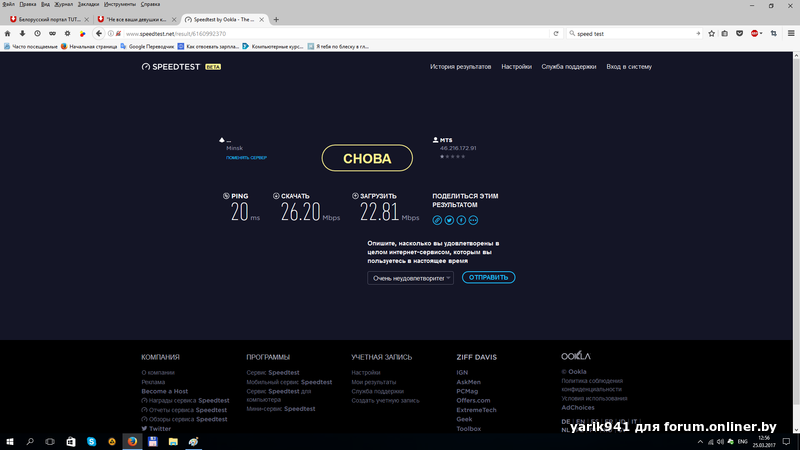Image resolution: width=800 pixels, height=450 pixels.
Task: Open История результатов in the header
Action: click(x=460, y=67)
